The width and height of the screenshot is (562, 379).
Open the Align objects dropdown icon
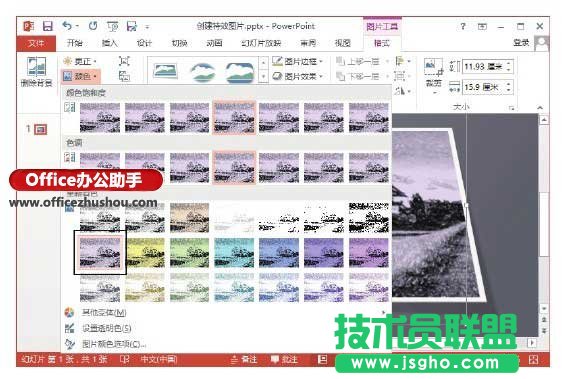tap(402, 61)
